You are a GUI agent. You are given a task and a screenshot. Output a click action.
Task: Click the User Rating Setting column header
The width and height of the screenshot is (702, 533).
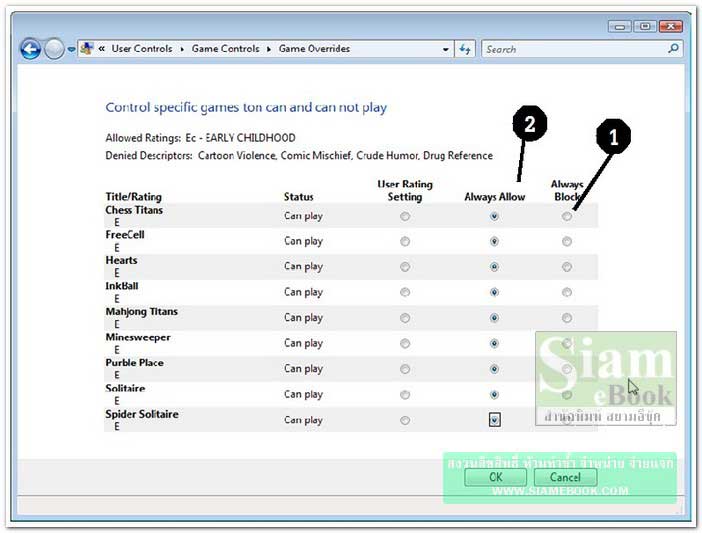tap(405, 191)
